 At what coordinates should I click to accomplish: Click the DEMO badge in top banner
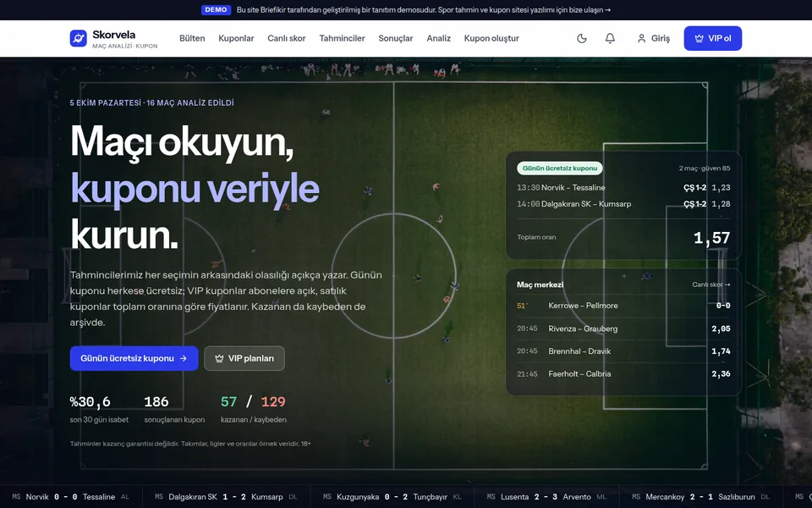pos(216,10)
